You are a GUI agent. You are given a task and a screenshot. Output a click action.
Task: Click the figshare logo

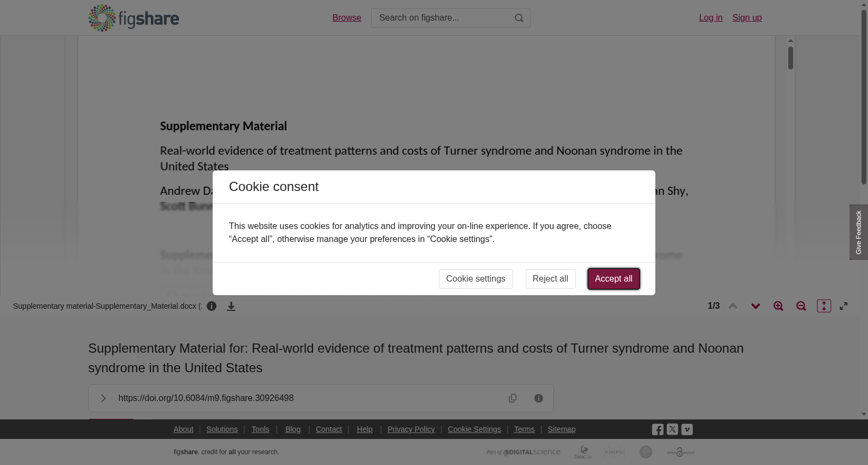[133, 18]
